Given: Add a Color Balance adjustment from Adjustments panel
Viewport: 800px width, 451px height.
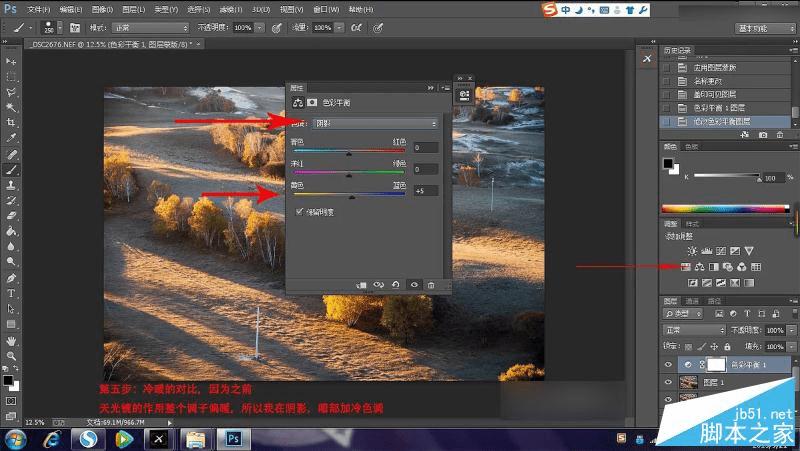Looking at the screenshot, I should (x=699, y=267).
